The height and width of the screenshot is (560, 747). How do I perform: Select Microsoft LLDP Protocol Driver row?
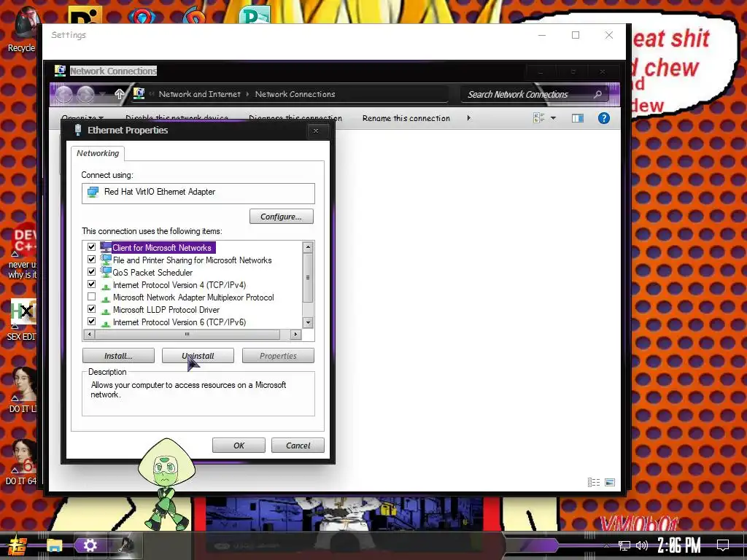tap(166, 309)
